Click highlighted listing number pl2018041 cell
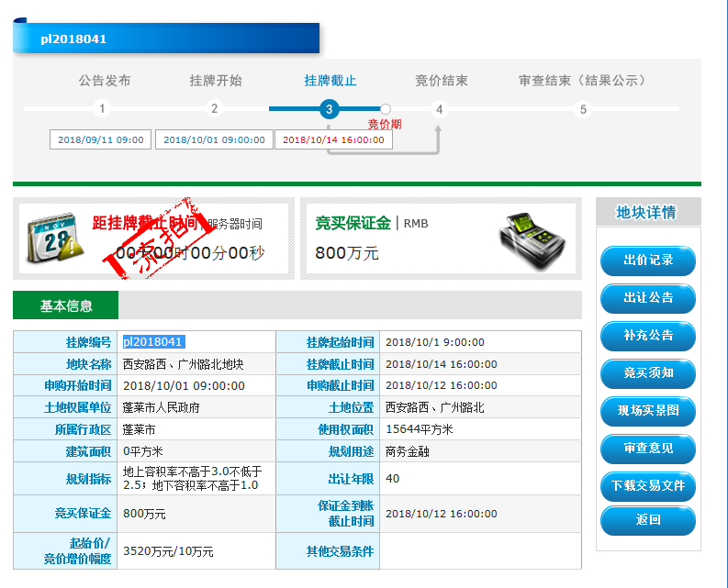The height and width of the screenshot is (588, 728). [x=153, y=342]
